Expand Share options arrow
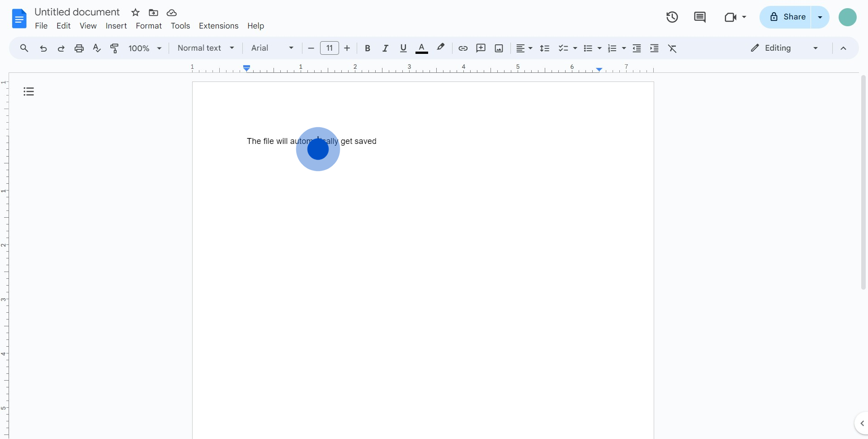The height and width of the screenshot is (439, 868). 820,17
